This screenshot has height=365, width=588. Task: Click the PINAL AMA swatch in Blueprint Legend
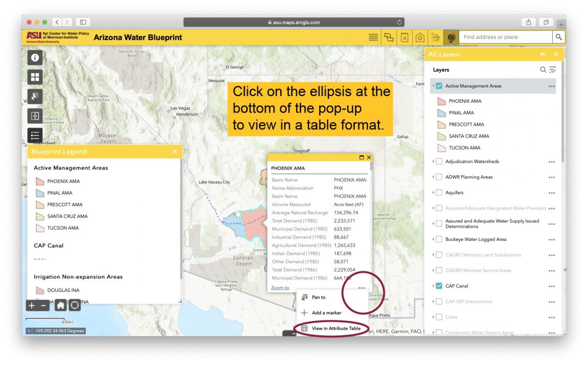coord(40,193)
